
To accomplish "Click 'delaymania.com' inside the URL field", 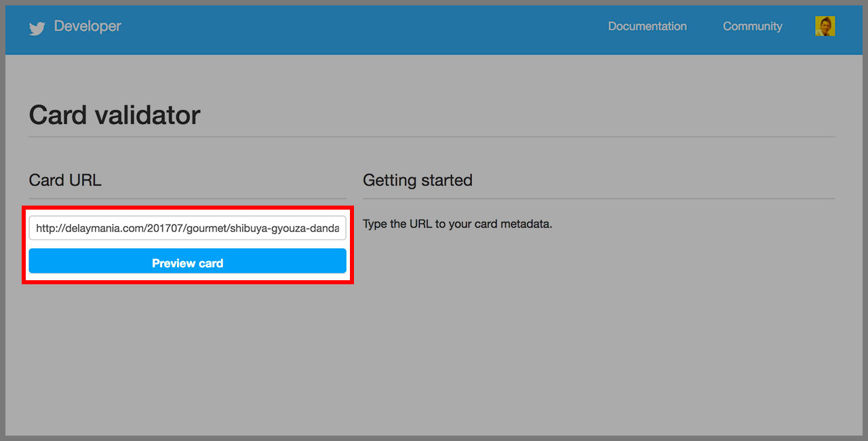I will coord(98,229).
